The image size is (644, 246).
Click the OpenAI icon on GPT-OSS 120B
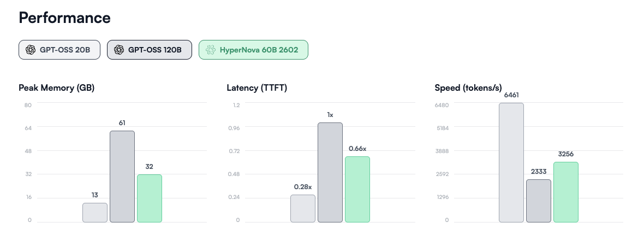119,50
